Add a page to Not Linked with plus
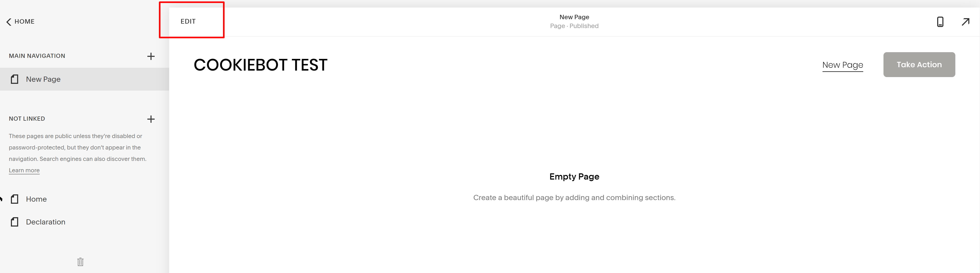Screen dimensions: 980x273 coord(151,119)
